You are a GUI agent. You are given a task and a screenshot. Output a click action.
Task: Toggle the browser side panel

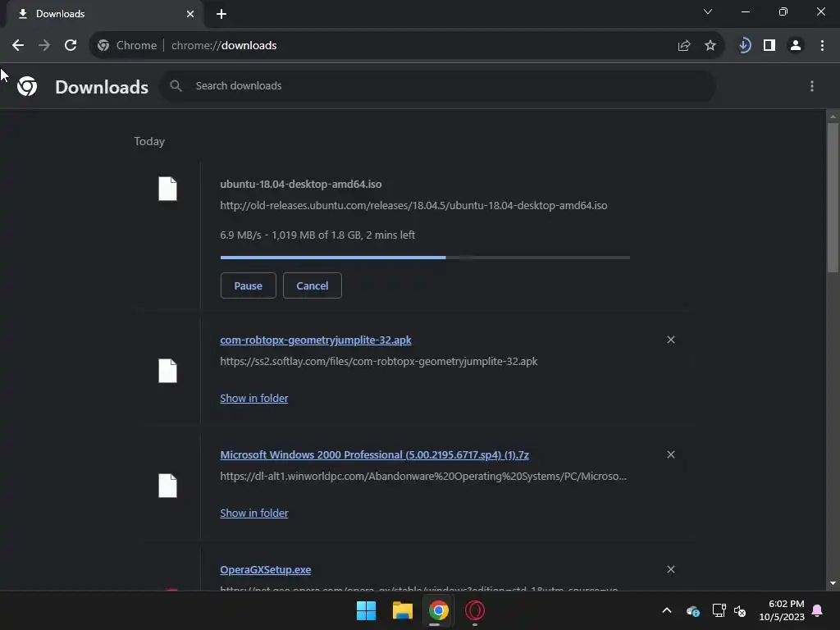769,46
